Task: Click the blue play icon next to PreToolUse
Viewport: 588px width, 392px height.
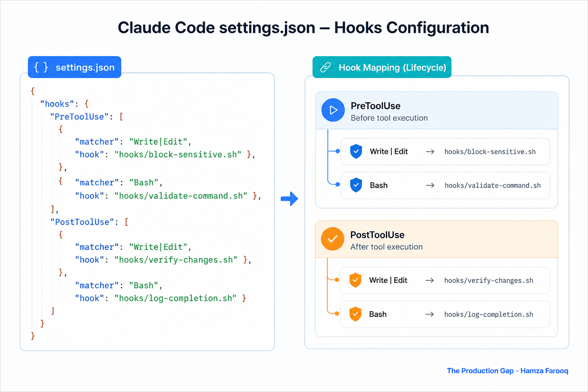Action: click(x=333, y=110)
